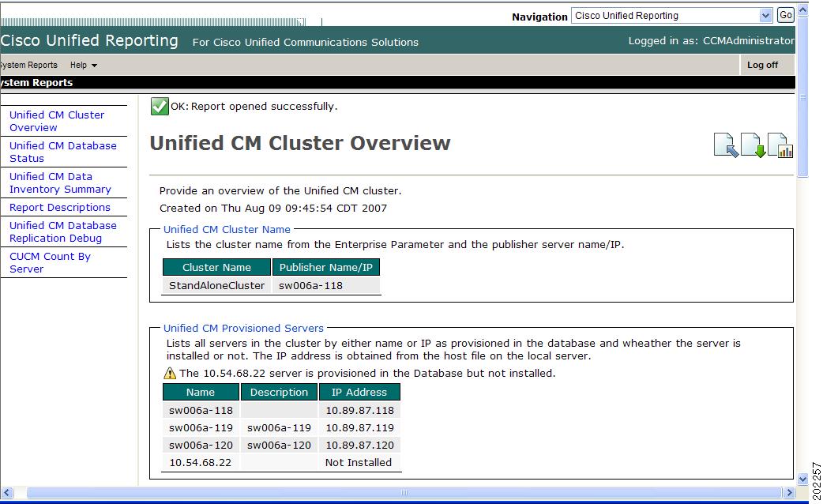823x504 pixels.
Task: Click the Name column header in servers table
Action: coord(201,392)
